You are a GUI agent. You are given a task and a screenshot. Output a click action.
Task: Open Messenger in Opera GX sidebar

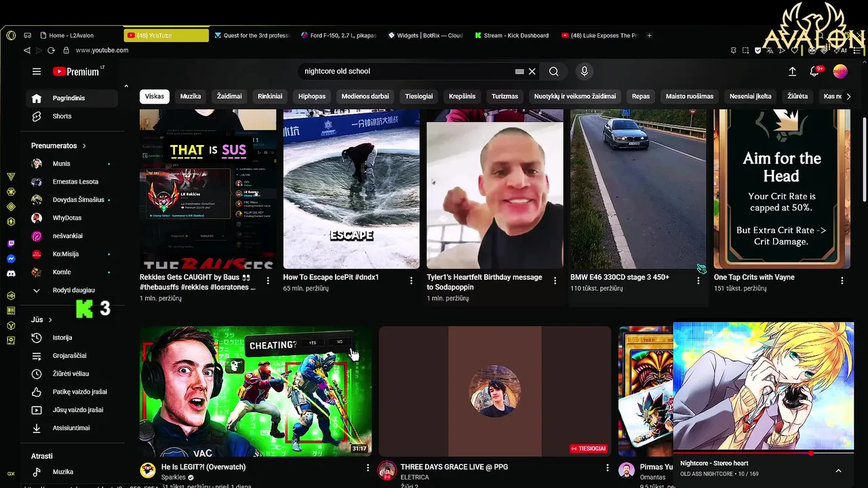(11, 259)
